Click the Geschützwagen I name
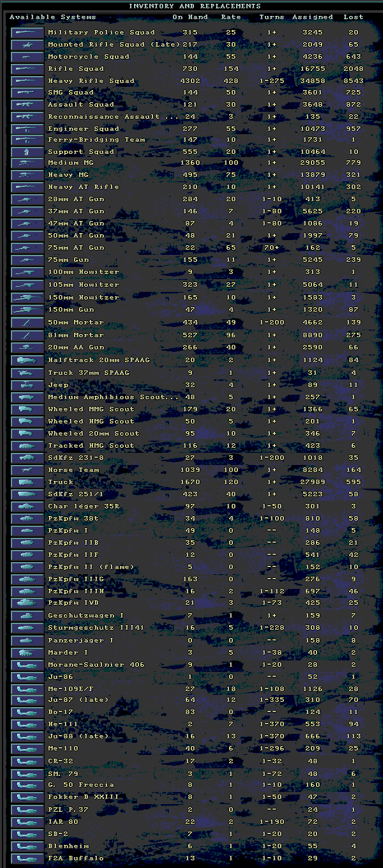383x868 pixels. (86, 616)
